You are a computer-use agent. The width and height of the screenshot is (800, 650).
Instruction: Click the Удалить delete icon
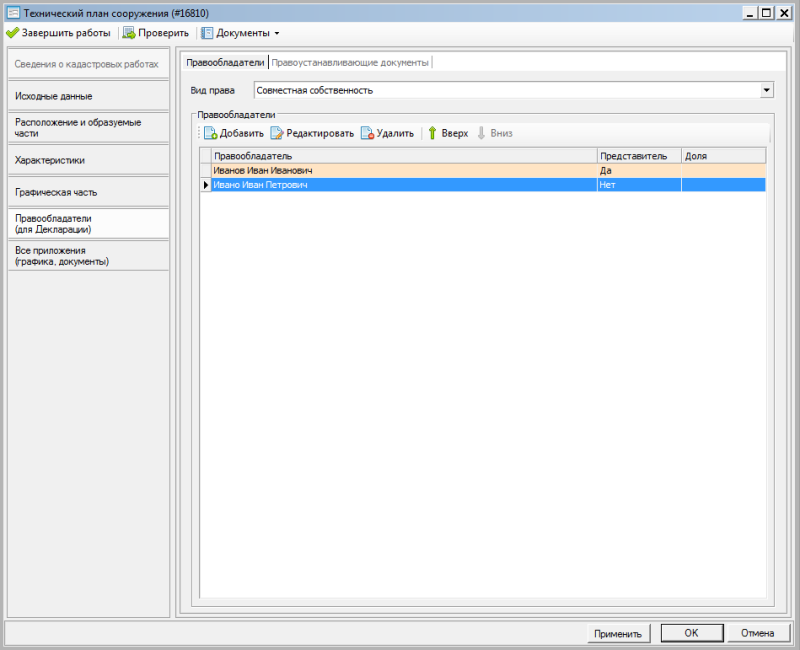[x=367, y=133]
